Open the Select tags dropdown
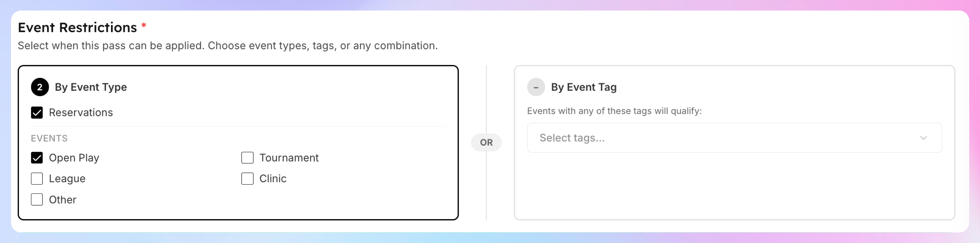 (x=734, y=138)
